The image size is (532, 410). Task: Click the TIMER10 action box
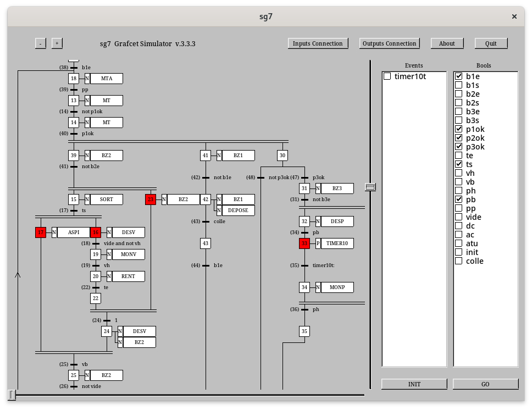pyautogui.click(x=337, y=243)
